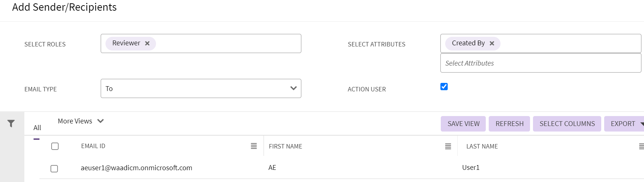Uncheck the Action User checkbox
The height and width of the screenshot is (182, 644).
pos(444,87)
